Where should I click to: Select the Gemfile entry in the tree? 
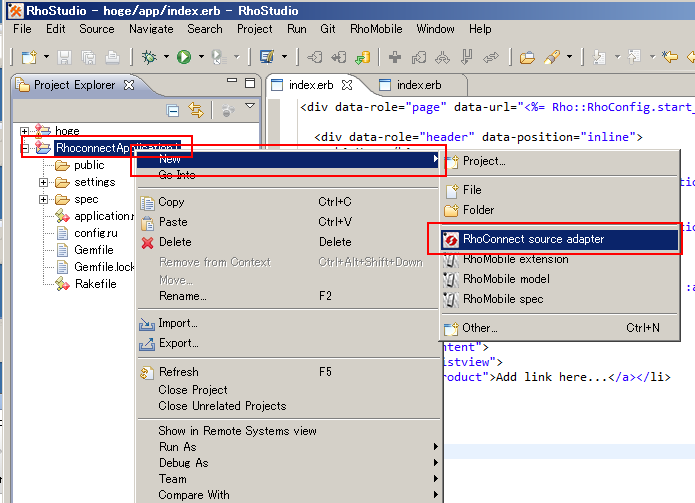94,250
